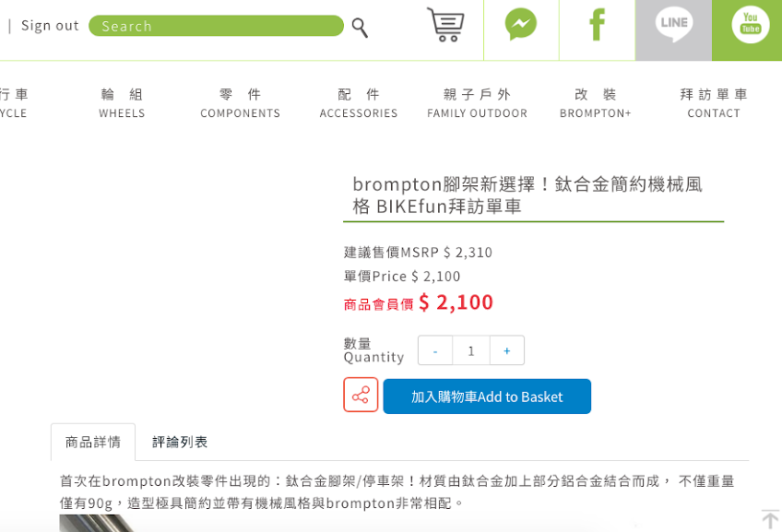Visit the Facebook page icon
Screen dimensions: 782x532
(x=597, y=24)
